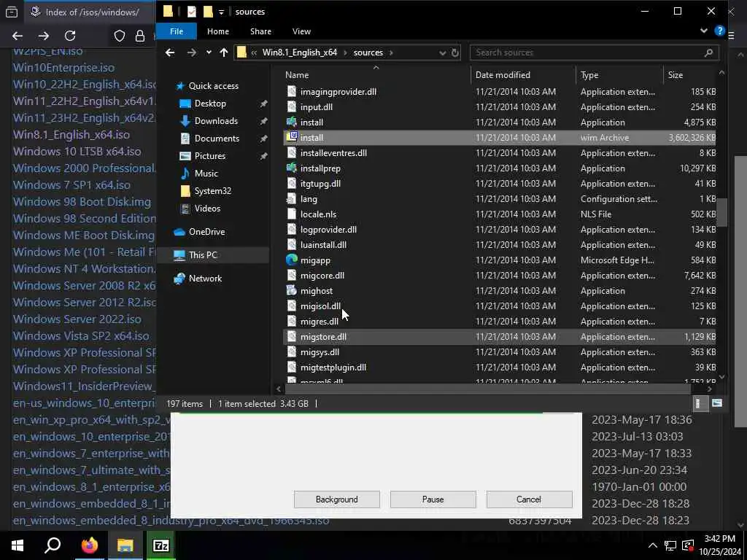The height and width of the screenshot is (560, 747).
Task: Select the migapp Edge file icon
Action: pyautogui.click(x=292, y=260)
